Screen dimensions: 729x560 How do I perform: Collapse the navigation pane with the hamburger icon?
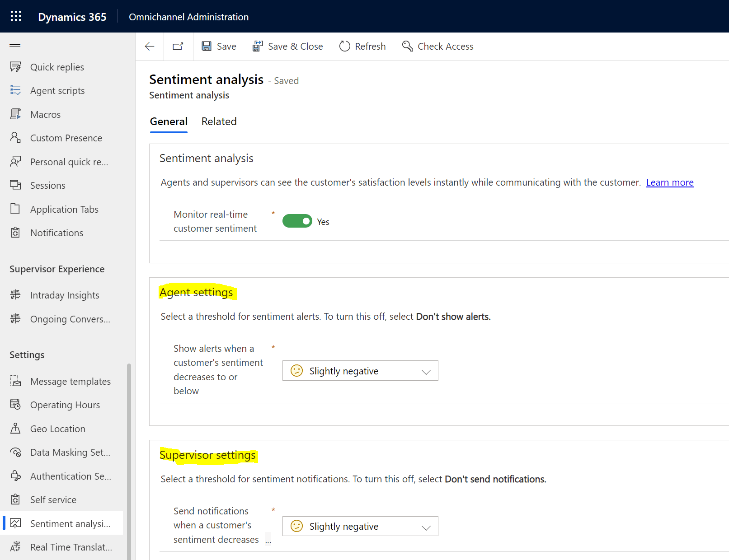click(14, 47)
